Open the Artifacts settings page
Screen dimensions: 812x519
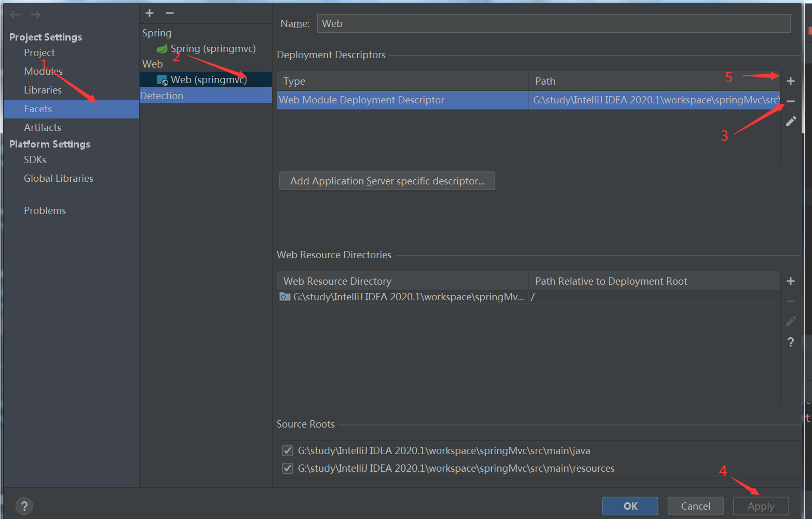point(43,127)
